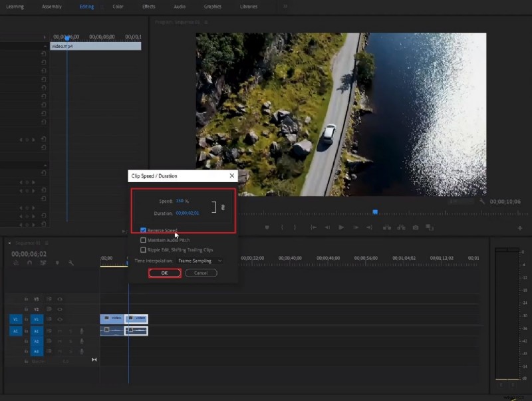This screenshot has height=401, width=532.
Task: Check Ripple Edit, Shifting Trailing Clips
Action: pyautogui.click(x=143, y=249)
